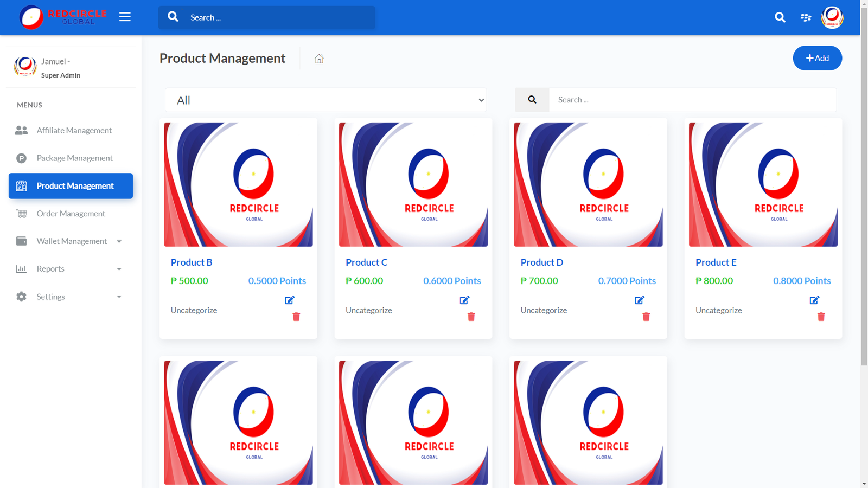Click the Wallet Management wallet icon
The width and height of the screenshot is (868, 488).
pyautogui.click(x=21, y=241)
